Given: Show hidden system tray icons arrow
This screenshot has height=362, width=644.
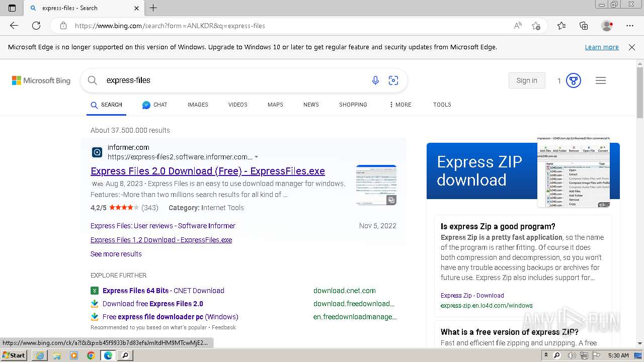Looking at the screenshot, I should (x=546, y=355).
